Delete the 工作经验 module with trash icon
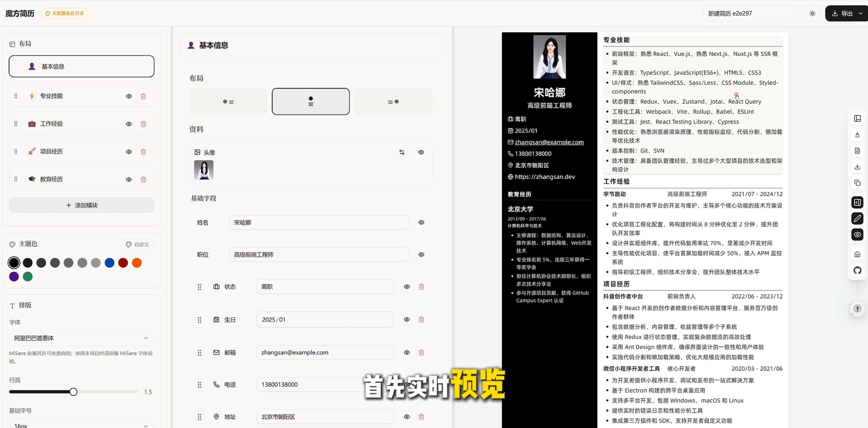868x428 pixels. click(x=143, y=124)
